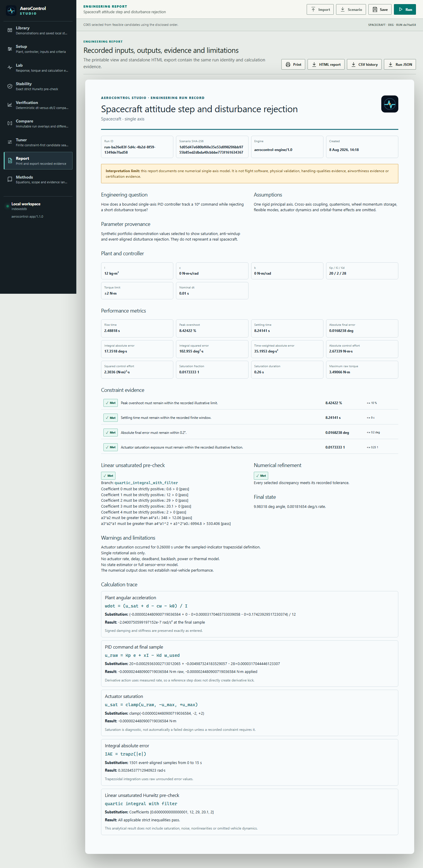423x868 pixels.
Task: Open the Compare page
Action: click(x=38, y=124)
